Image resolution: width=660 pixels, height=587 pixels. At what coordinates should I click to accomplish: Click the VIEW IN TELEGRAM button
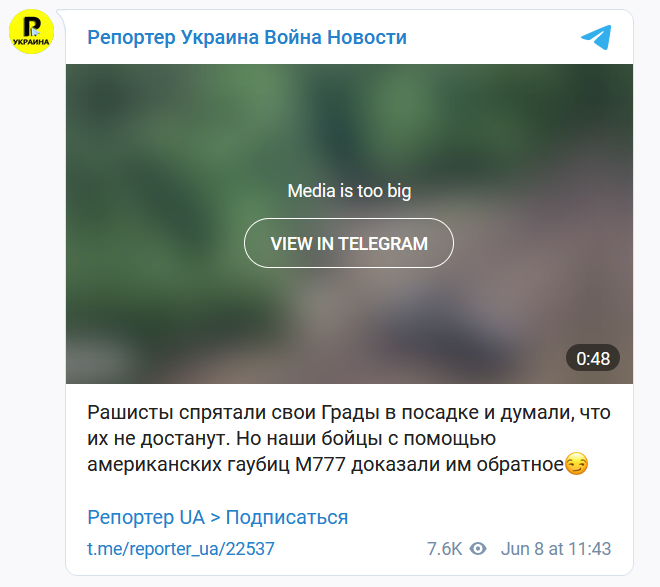(x=349, y=243)
